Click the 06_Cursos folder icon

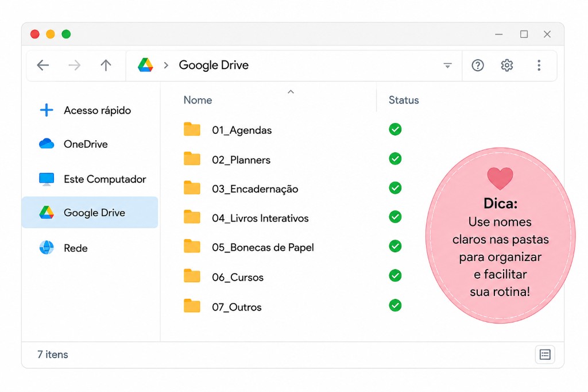[192, 276]
